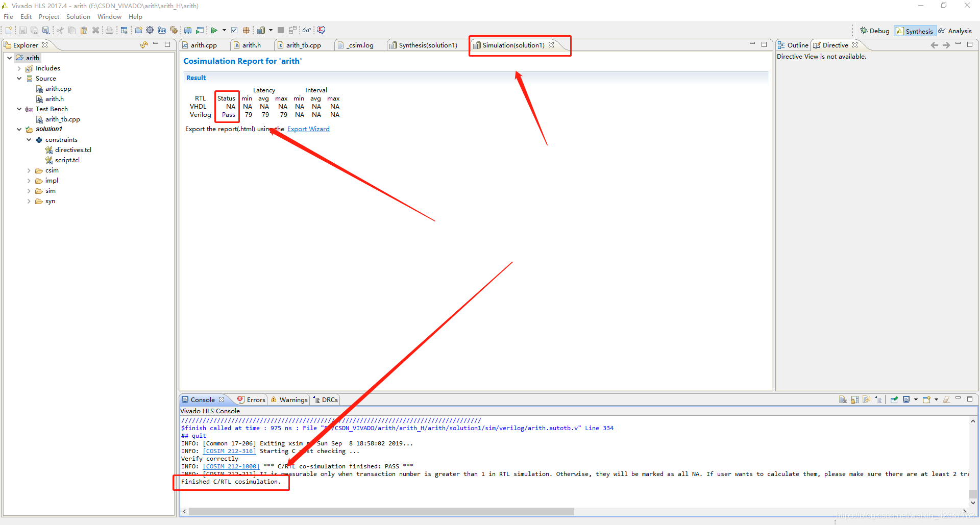Image resolution: width=980 pixels, height=525 pixels.
Task: Expand the impl folder
Action: coord(29,181)
